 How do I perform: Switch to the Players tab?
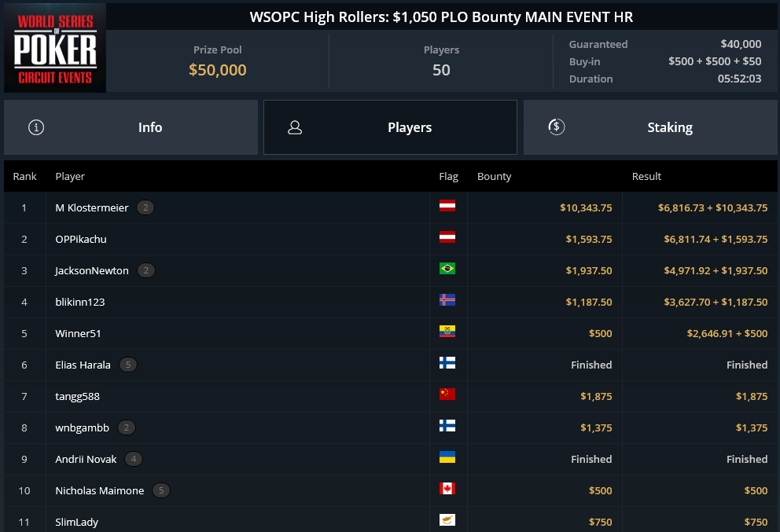(390, 127)
